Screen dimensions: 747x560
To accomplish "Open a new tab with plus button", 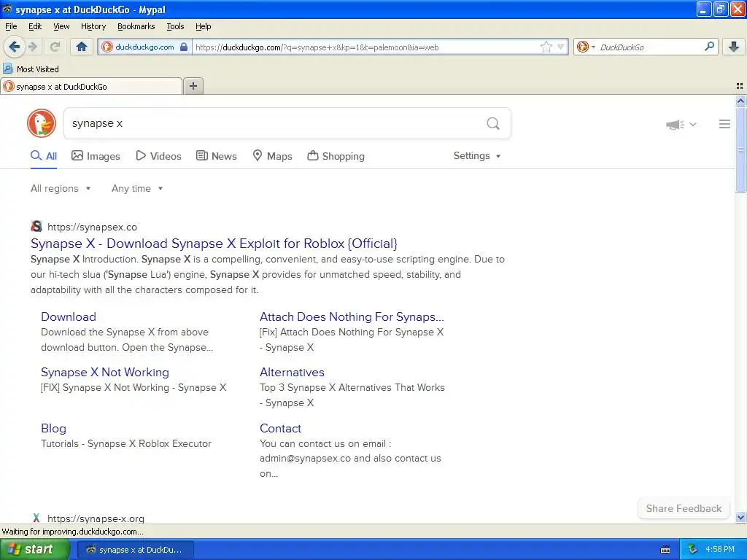I will tap(193, 86).
